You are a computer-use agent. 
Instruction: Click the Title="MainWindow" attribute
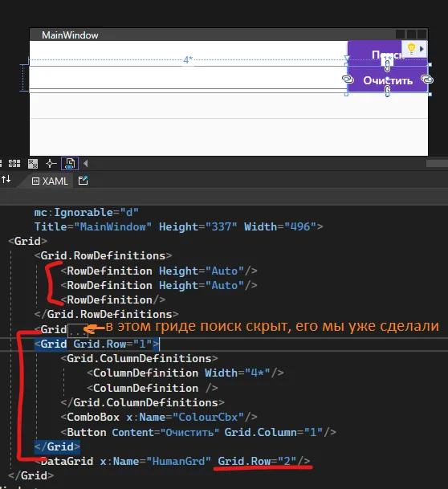(93, 226)
